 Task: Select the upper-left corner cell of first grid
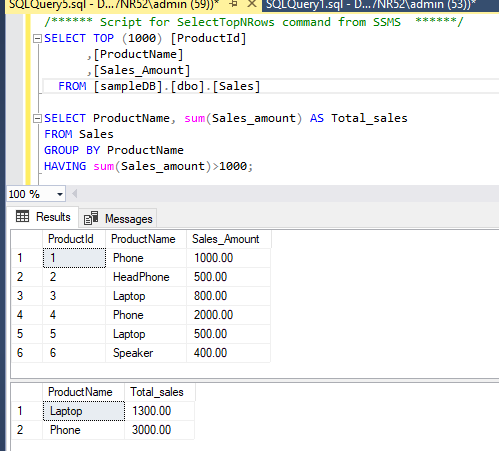click(27, 239)
